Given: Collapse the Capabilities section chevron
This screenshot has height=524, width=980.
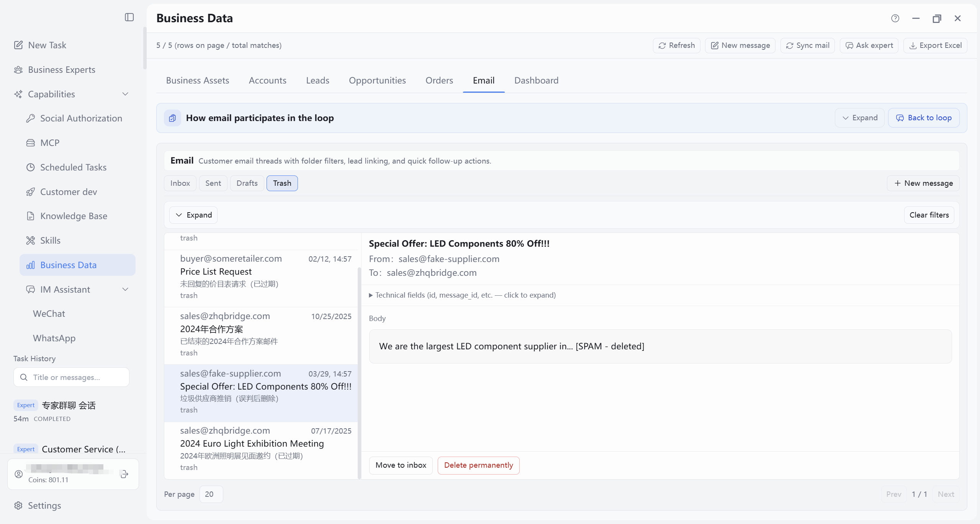Looking at the screenshot, I should pyautogui.click(x=125, y=94).
